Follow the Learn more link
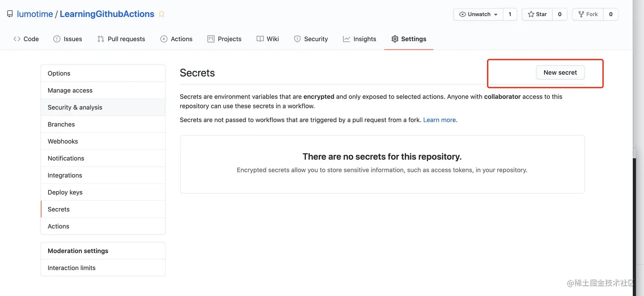The image size is (644, 296). click(x=439, y=120)
